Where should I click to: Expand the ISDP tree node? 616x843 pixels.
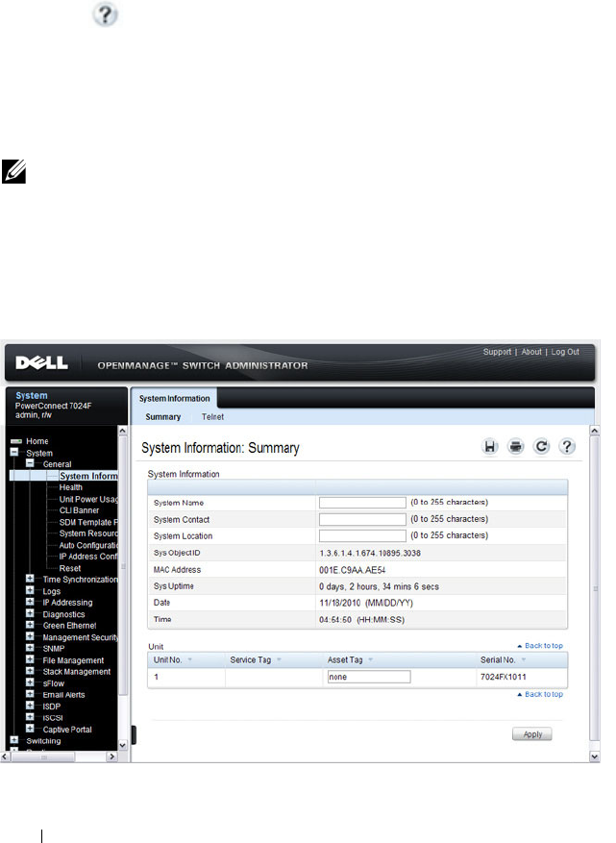click(30, 706)
